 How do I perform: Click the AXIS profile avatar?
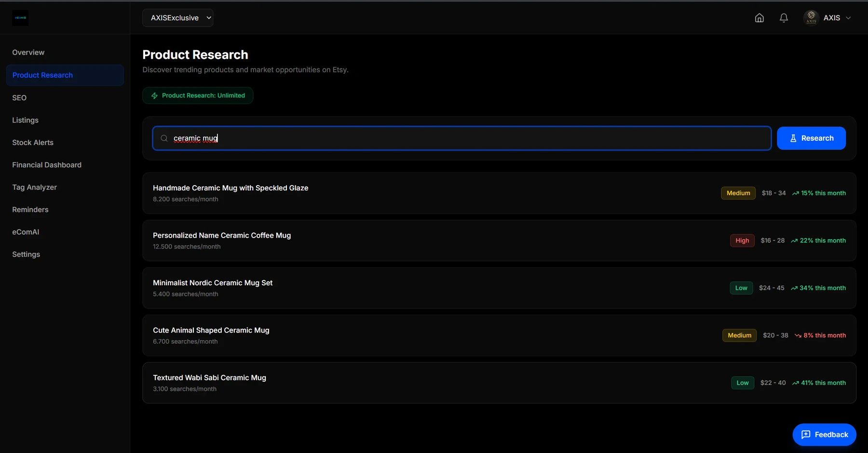(811, 18)
